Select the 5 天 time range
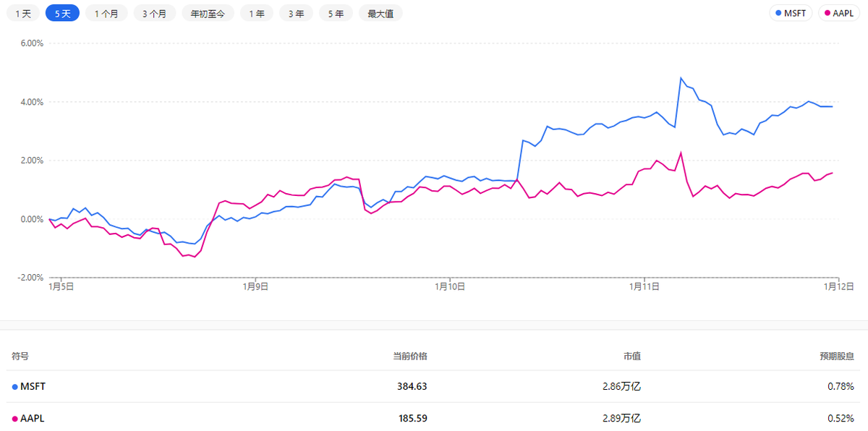Image resolution: width=868 pixels, height=431 pixels. 62,13
